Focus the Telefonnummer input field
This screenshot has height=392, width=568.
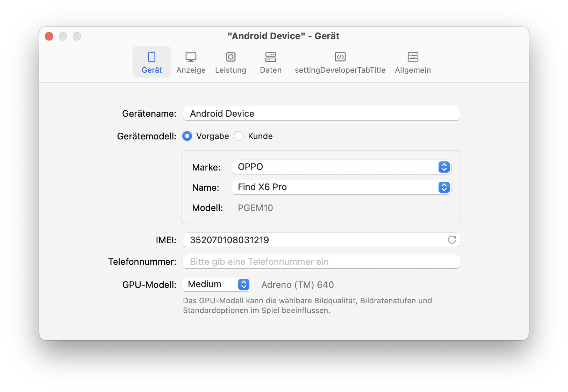click(321, 262)
